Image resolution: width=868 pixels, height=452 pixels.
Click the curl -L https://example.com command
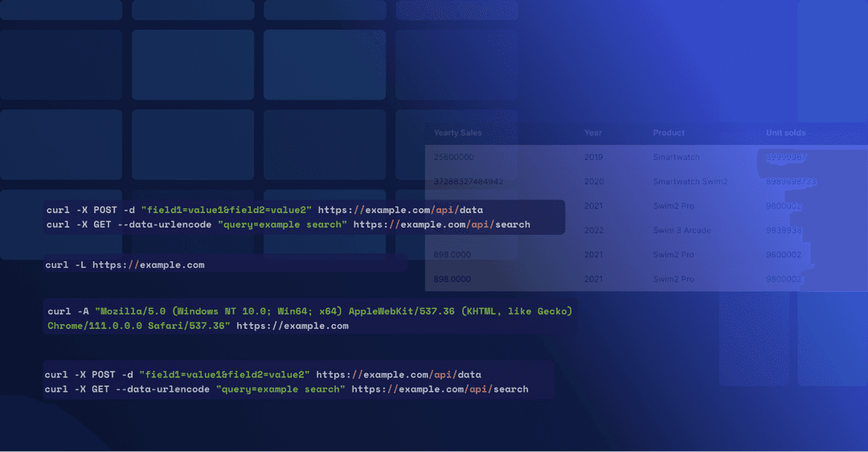tap(125, 265)
